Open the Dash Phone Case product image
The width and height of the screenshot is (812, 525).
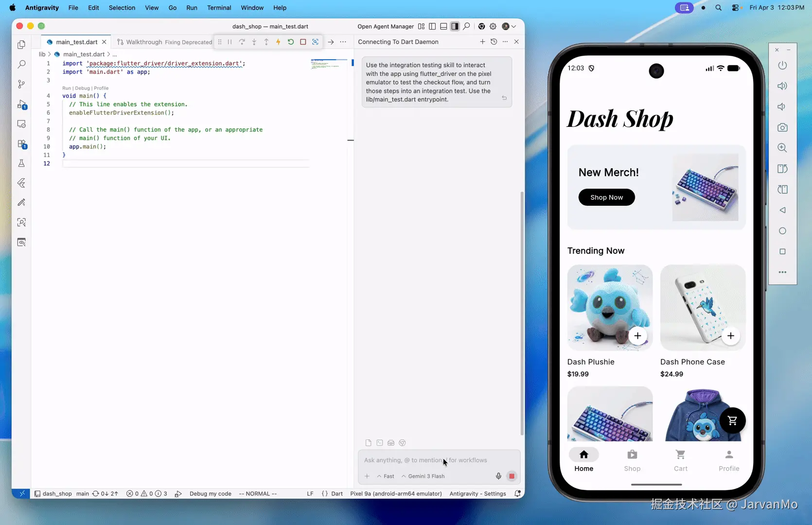click(x=703, y=307)
